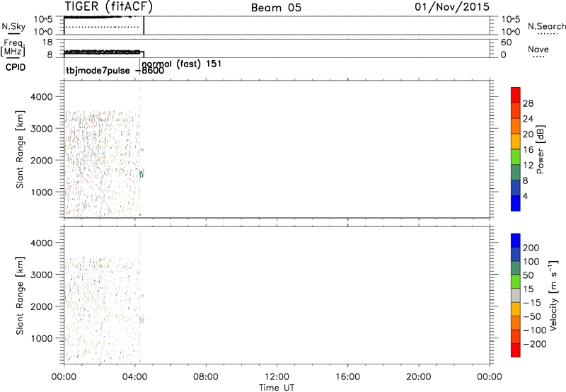Click the 'Time UT' axis title
This screenshot has height=392, width=566.
point(277,388)
